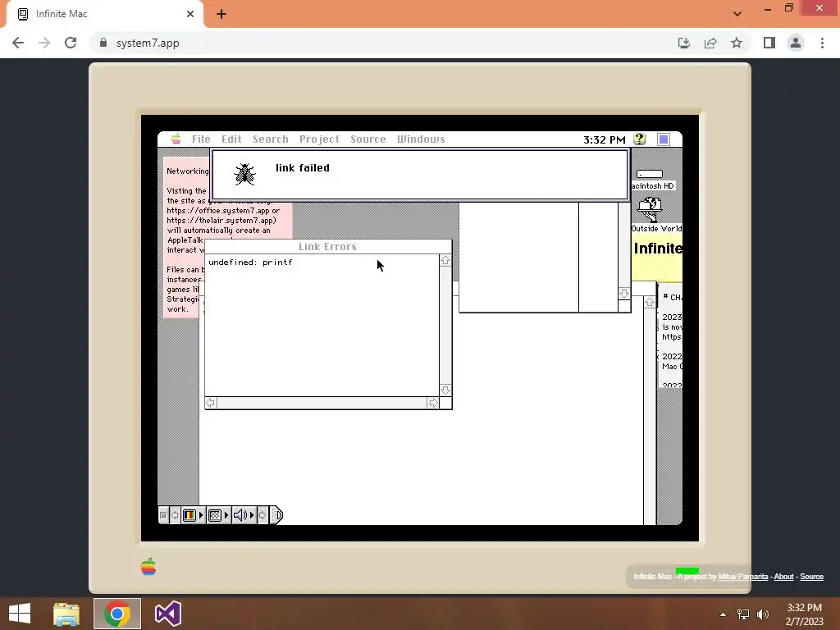Open the Project menu

(x=319, y=139)
